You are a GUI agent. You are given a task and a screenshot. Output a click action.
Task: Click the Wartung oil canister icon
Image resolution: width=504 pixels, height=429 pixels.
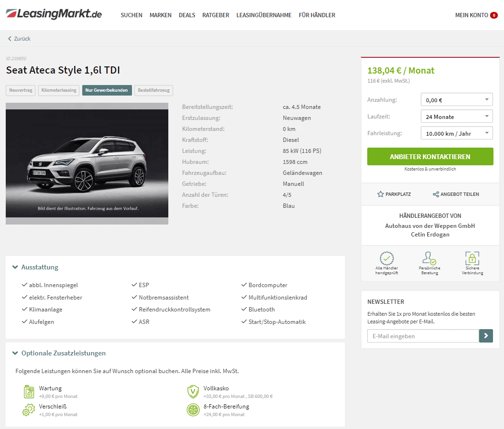[29, 392]
